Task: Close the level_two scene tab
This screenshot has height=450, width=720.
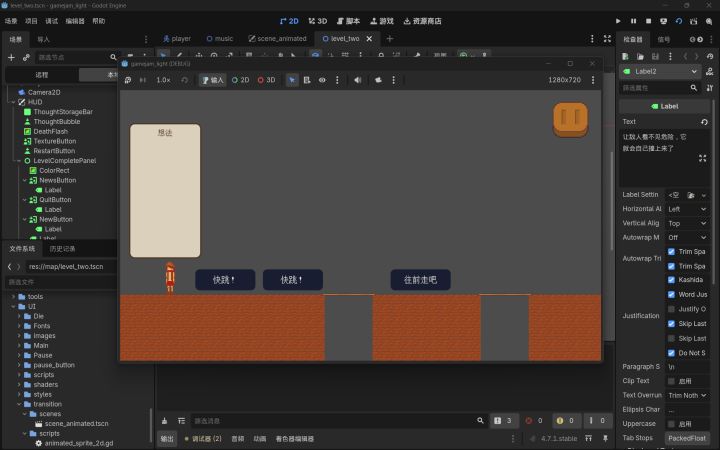Action: click(x=369, y=39)
